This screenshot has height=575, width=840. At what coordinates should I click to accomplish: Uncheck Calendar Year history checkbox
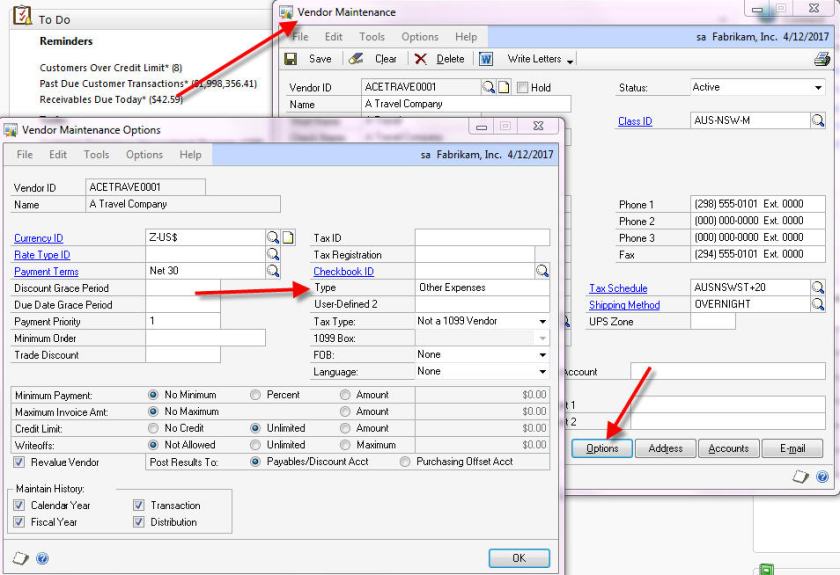19,505
